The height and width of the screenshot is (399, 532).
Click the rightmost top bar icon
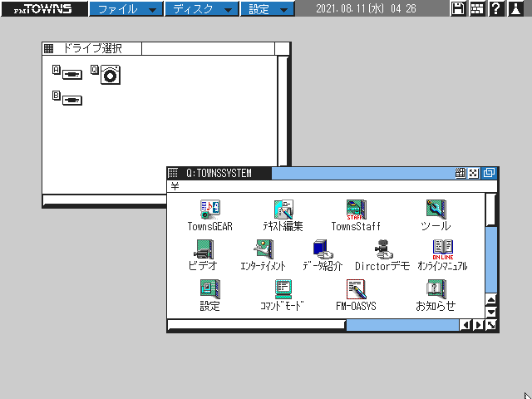click(515, 8)
